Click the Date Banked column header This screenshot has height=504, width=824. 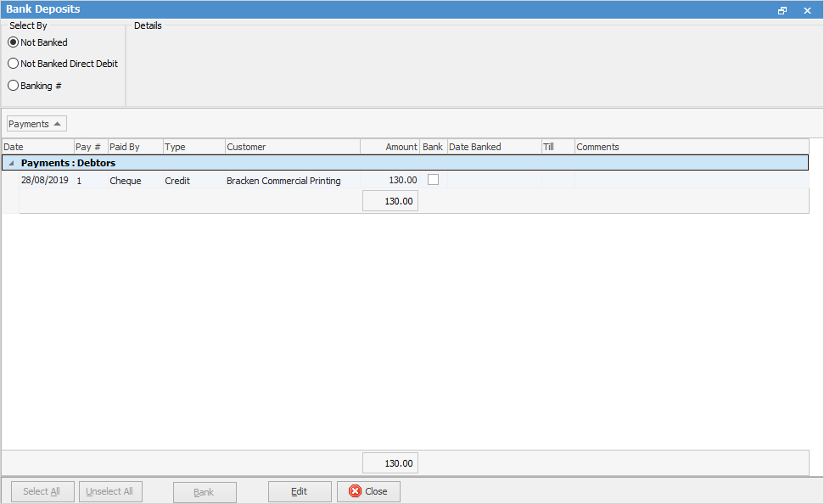pos(494,147)
